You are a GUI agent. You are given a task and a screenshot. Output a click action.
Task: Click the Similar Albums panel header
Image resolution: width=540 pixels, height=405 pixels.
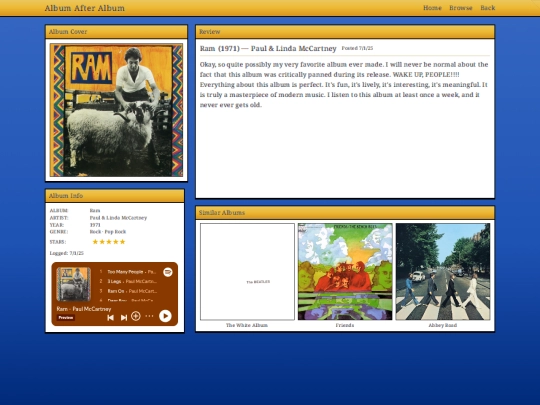tap(345, 212)
